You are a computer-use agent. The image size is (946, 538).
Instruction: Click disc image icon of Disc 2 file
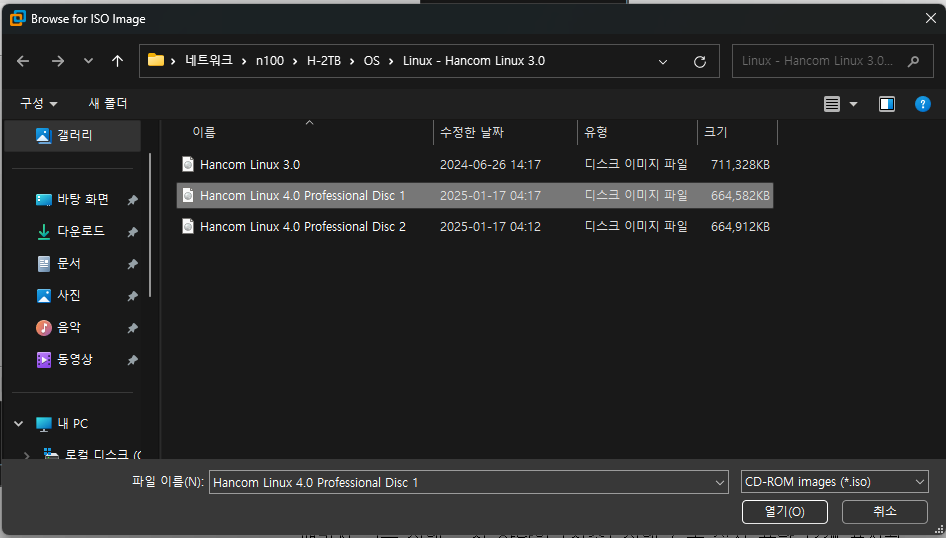188,227
